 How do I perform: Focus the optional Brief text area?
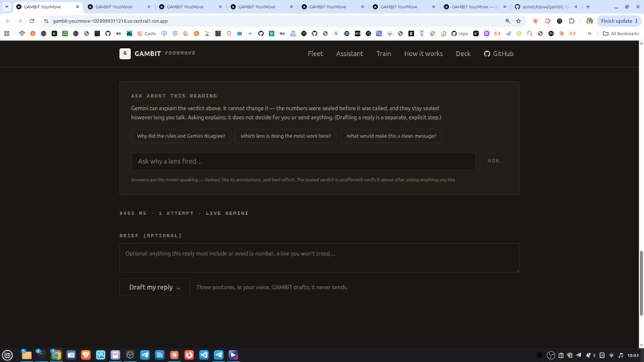tap(319, 258)
